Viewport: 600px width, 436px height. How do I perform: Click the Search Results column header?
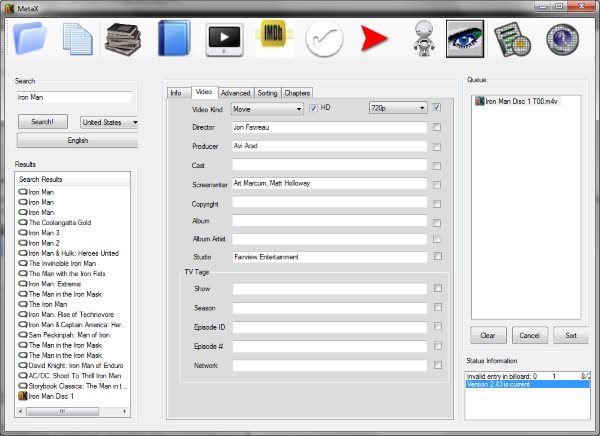(x=73, y=179)
